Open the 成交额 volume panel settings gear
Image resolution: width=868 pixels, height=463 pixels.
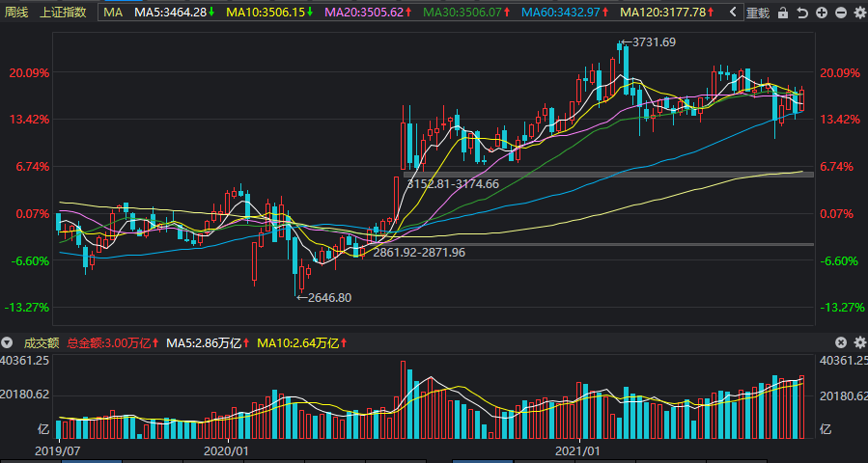click(859, 342)
